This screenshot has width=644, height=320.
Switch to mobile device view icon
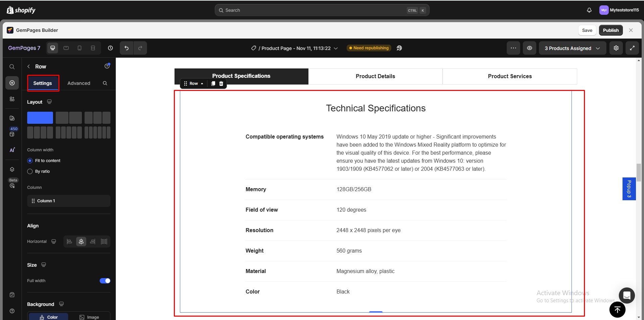80,48
